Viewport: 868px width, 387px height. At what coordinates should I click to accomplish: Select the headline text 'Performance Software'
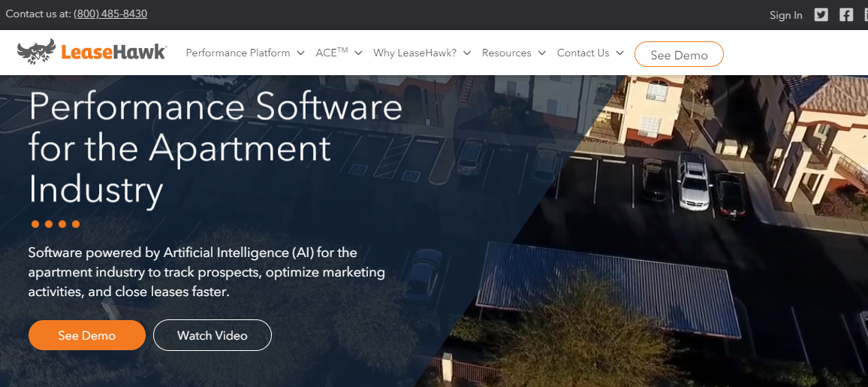pyautogui.click(x=215, y=106)
